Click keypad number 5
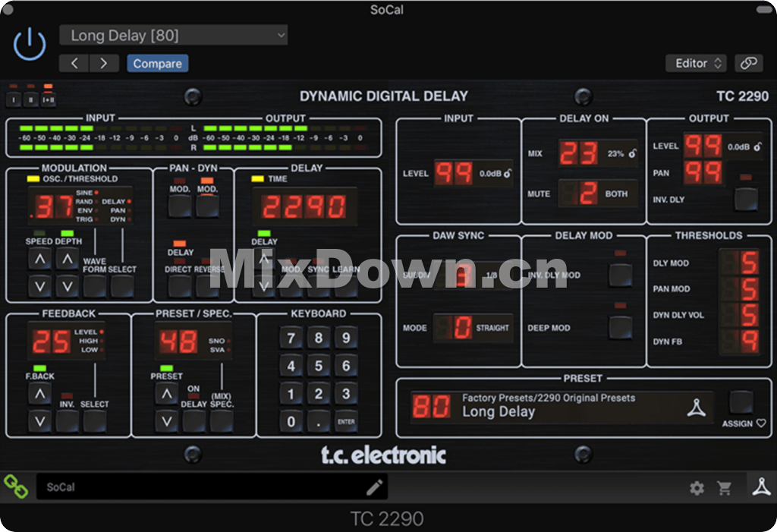This screenshot has width=777, height=532. coord(319,366)
